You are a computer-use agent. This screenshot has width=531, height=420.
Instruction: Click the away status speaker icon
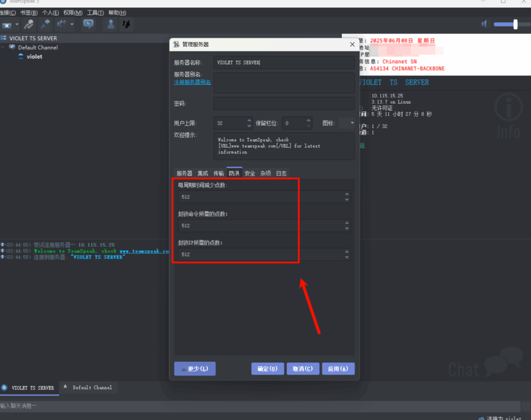tap(61, 24)
